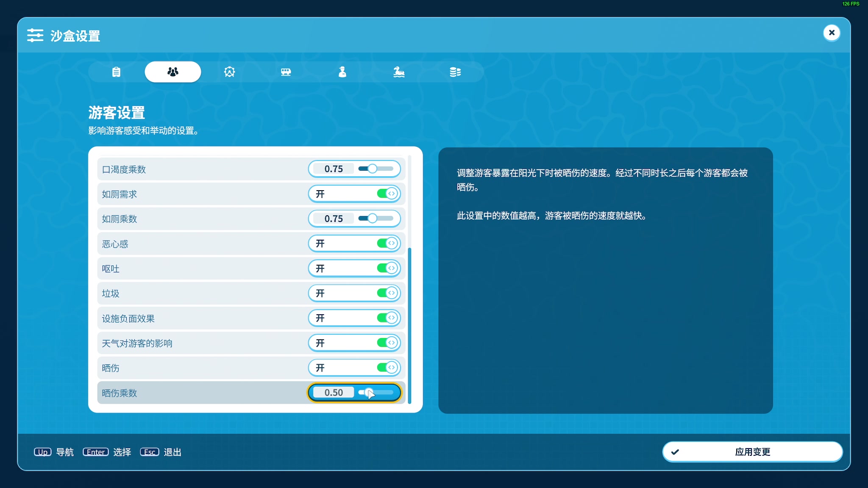The height and width of the screenshot is (488, 868).
Task: Disable the 天气对游客的影响 switch
Action: click(388, 343)
